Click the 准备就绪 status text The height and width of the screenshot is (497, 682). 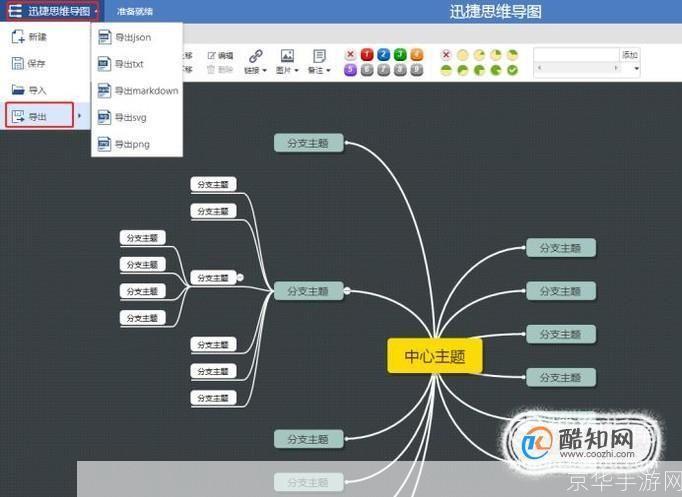(x=134, y=12)
